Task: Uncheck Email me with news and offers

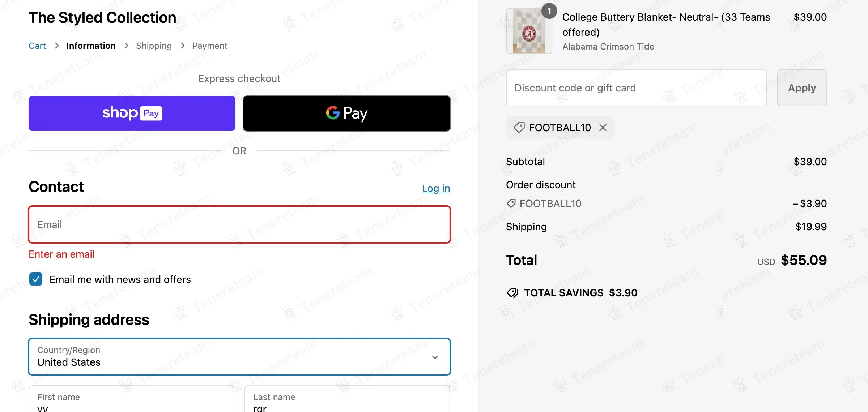Action: (36, 279)
